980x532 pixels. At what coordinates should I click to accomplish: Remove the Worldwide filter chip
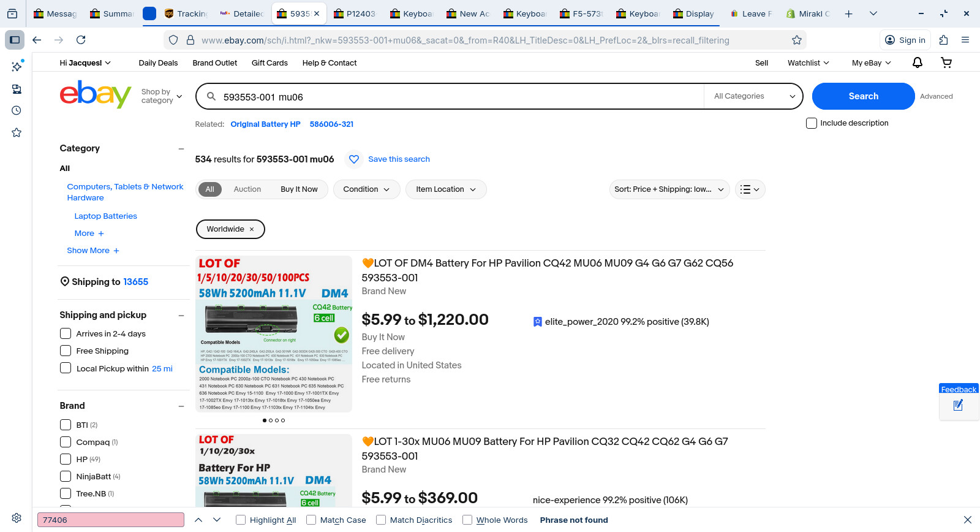pos(252,229)
